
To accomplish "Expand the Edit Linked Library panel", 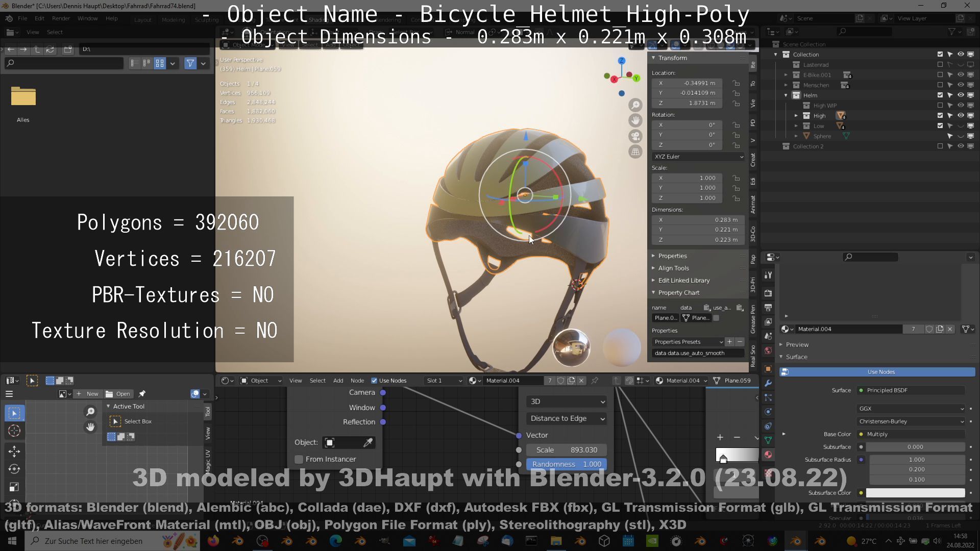I will point(684,281).
